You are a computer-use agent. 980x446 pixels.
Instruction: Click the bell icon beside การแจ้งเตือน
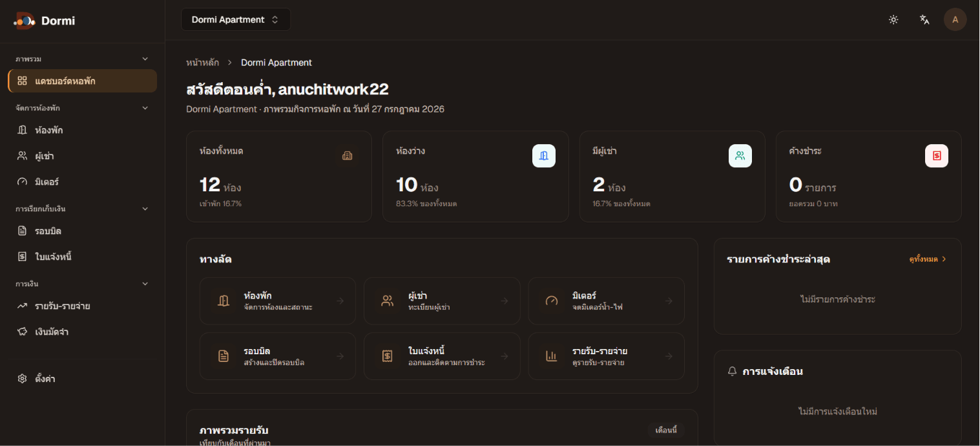click(x=732, y=372)
